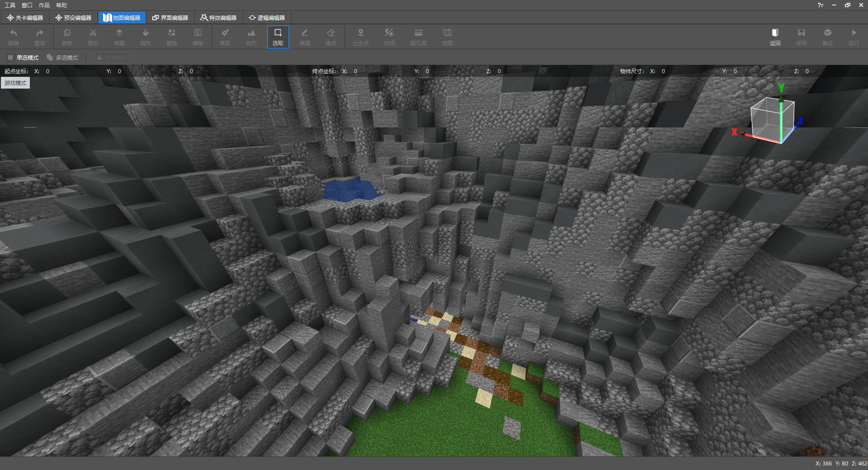Viewport: 868px width, 470px height.
Task: Click the Spawn point (出生点) icon
Action: tap(361, 37)
